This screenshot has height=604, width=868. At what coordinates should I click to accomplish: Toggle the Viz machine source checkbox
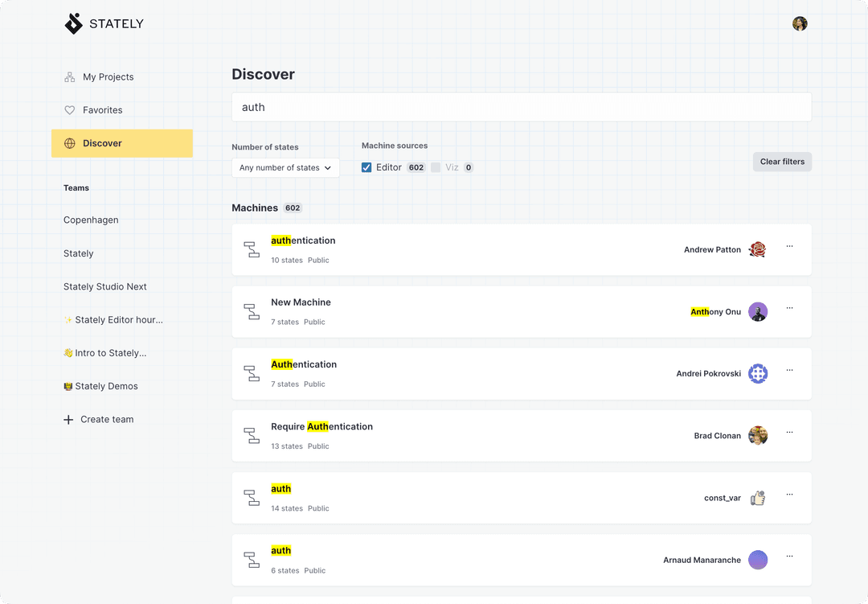(436, 167)
